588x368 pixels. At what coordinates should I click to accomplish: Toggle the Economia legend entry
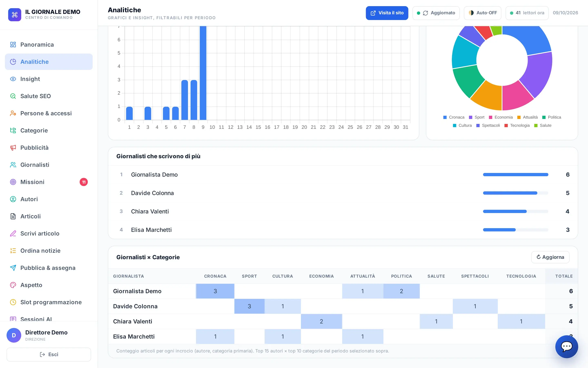[x=501, y=117]
